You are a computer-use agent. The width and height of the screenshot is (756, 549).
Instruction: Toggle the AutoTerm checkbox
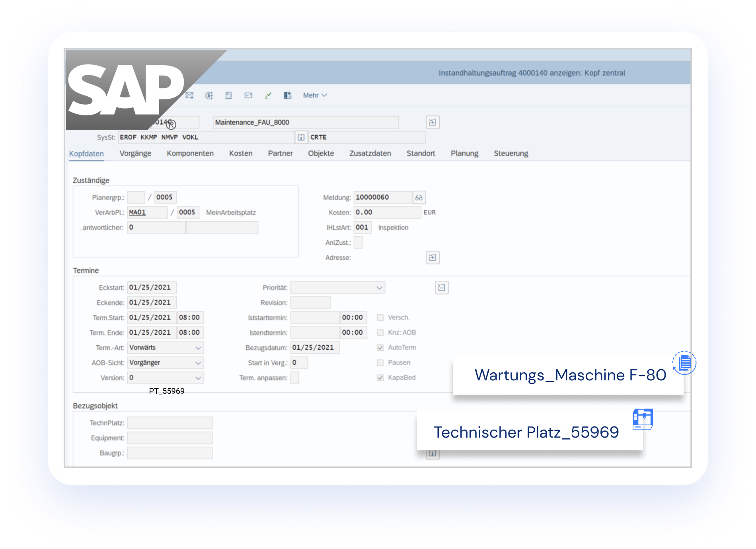pyautogui.click(x=380, y=348)
